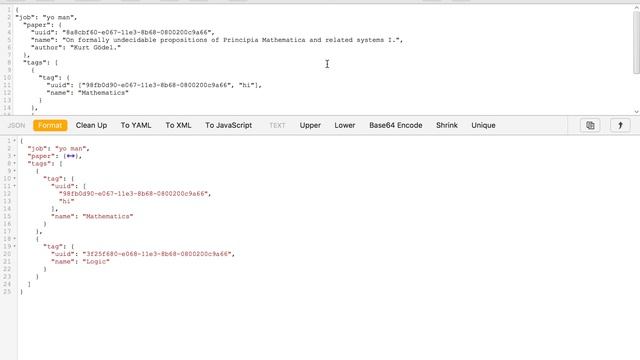Image resolution: width=640 pixels, height=360 pixels.
Task: Click "yo man" value in formatted output
Action: coord(71,149)
